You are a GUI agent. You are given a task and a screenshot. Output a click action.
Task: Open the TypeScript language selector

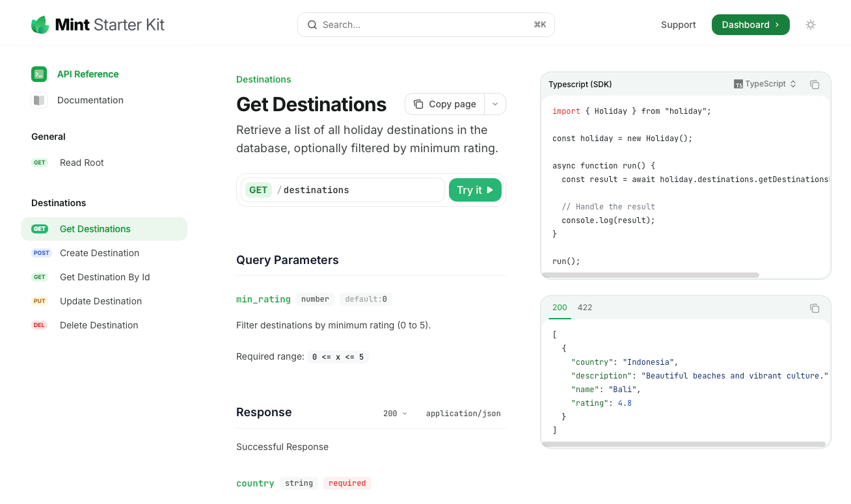pyautogui.click(x=765, y=84)
